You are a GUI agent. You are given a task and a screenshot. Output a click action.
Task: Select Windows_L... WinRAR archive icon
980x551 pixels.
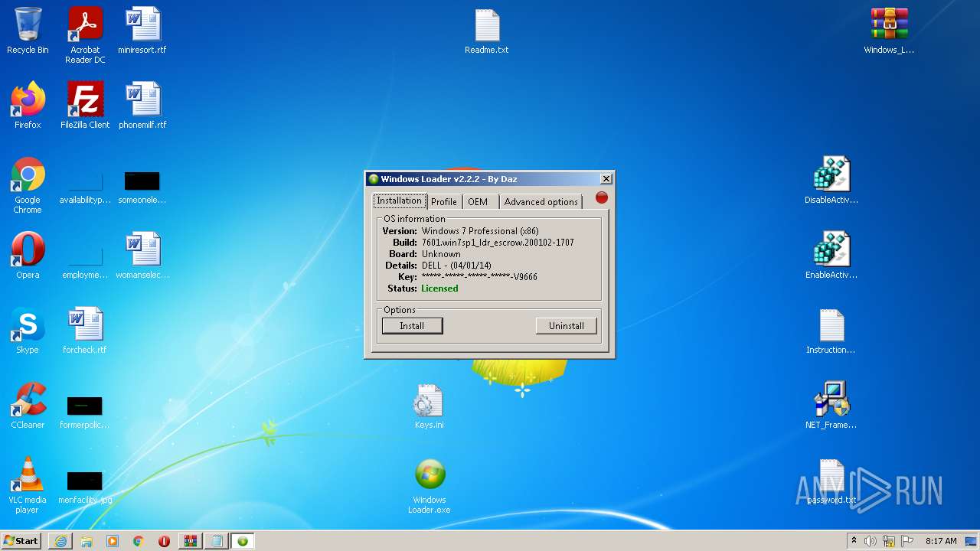889,31
